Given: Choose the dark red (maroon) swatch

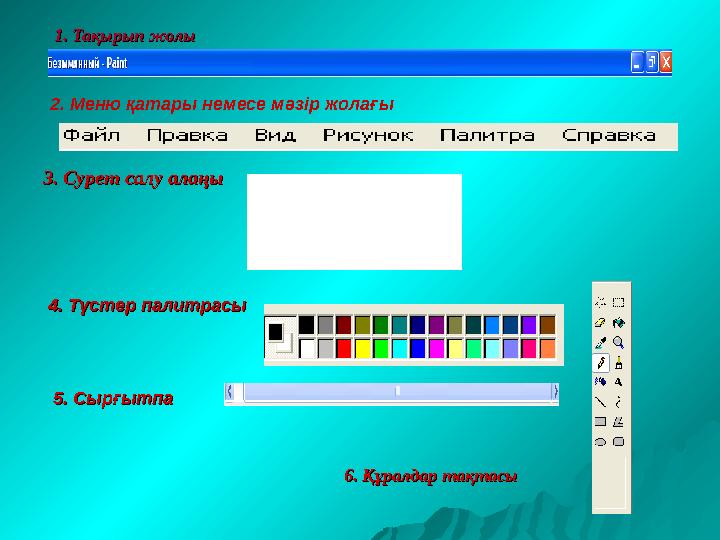Looking at the screenshot, I should [343, 325].
